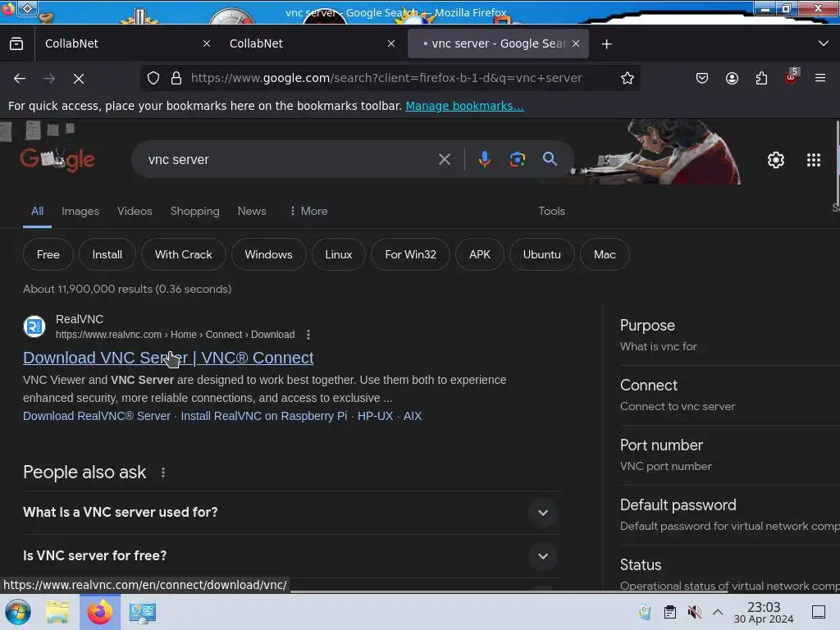The image size is (840, 630).
Task: Expand "What is a VNC server used for?"
Action: (x=290, y=513)
